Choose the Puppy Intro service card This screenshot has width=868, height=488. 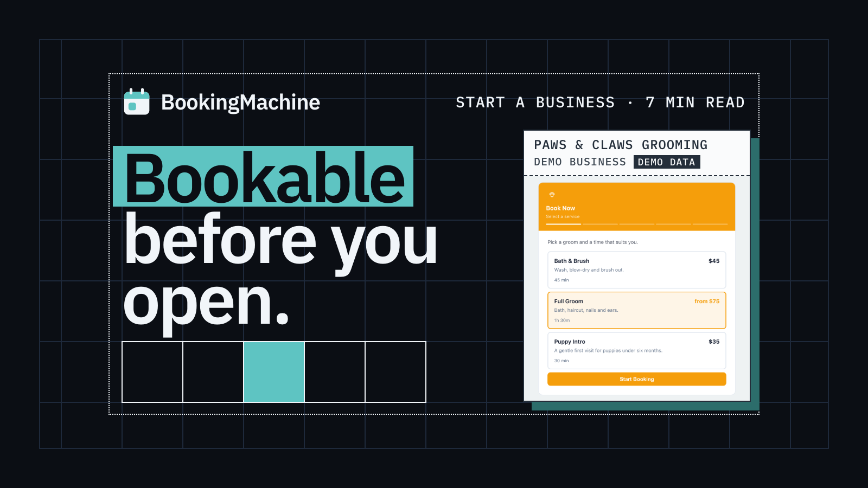[x=636, y=351]
